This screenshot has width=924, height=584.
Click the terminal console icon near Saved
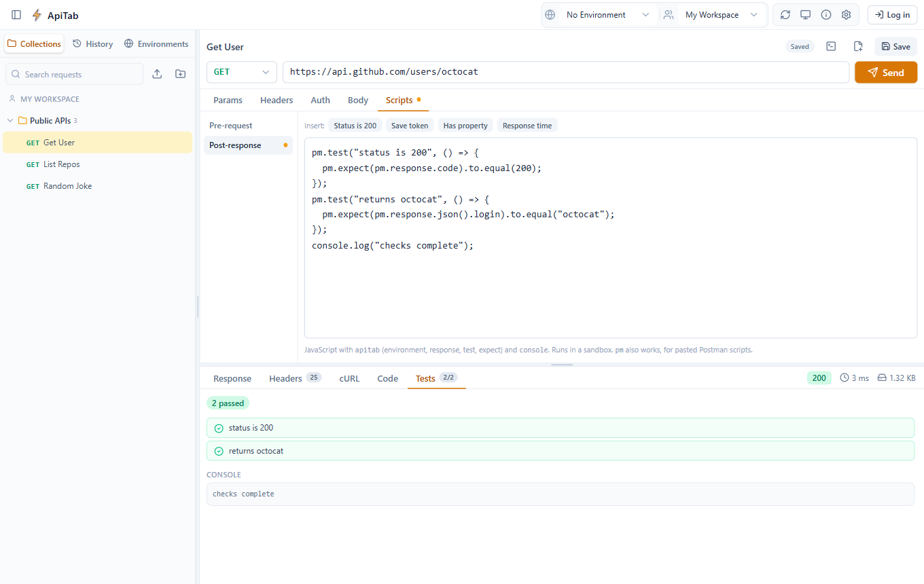[x=831, y=46]
